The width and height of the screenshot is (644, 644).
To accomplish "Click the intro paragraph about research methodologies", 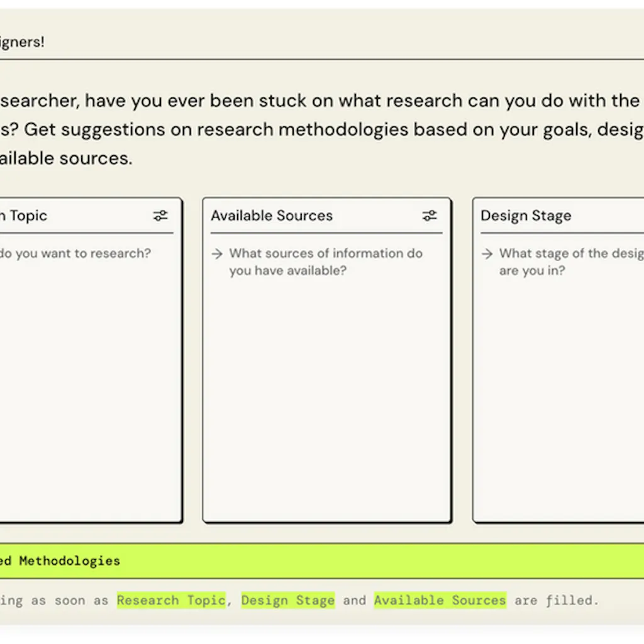I will 314,129.
